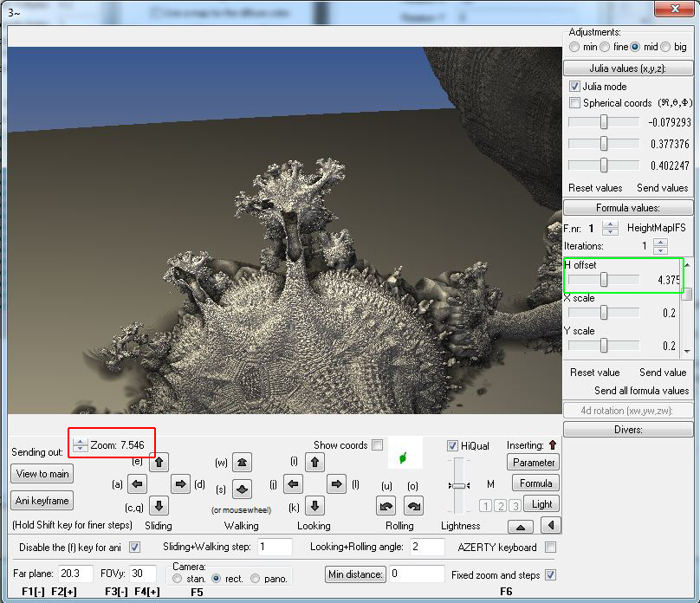Screen dimensions: 700x603
Task: Click the slide down arrow button (c,q)
Action: [159, 506]
